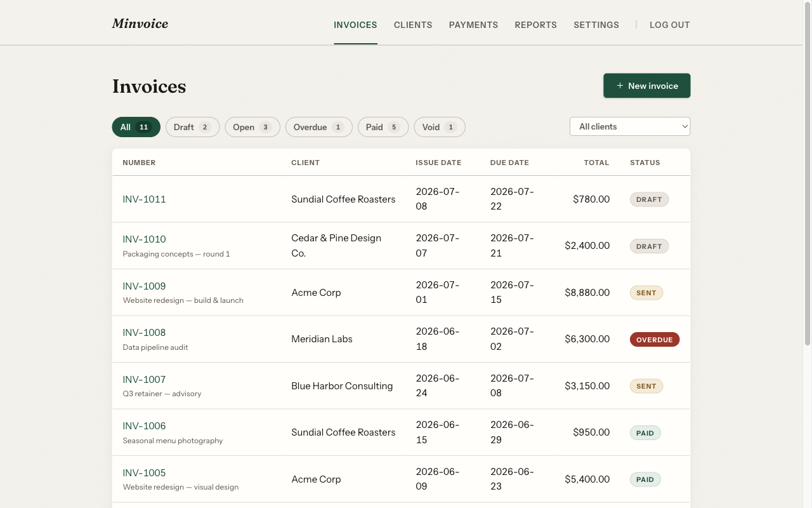This screenshot has height=508, width=812.
Task: Open the Settings nav item
Action: point(596,25)
